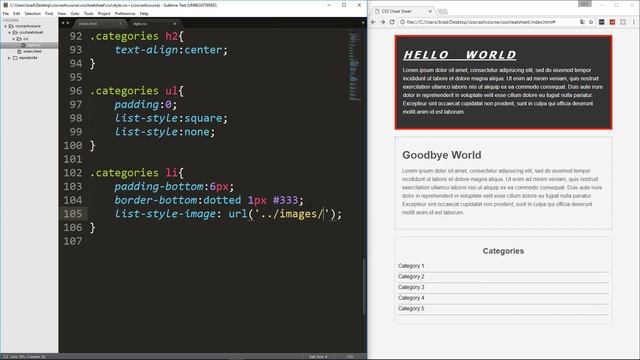The height and width of the screenshot is (360, 640).
Task: Collapse the csscheatsheet folder
Action: [x=10, y=32]
